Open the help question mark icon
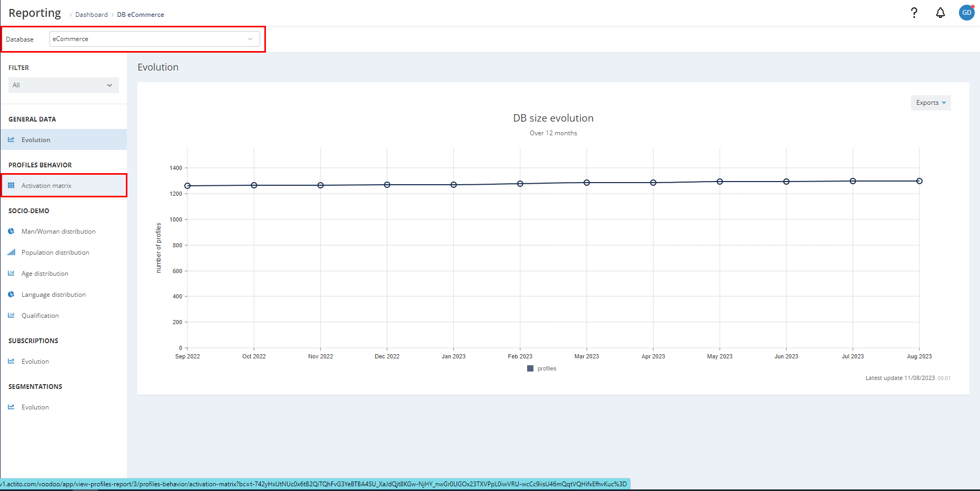Viewport: 980px width, 491px height. point(914,13)
